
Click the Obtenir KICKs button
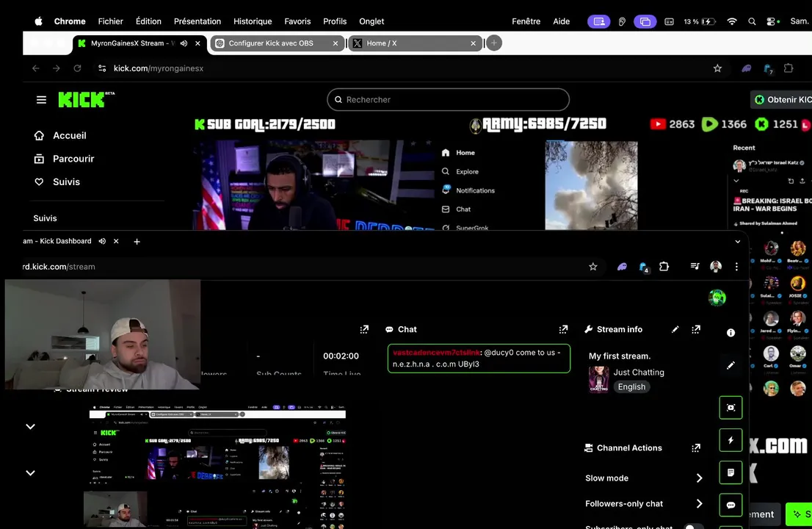[x=782, y=100]
